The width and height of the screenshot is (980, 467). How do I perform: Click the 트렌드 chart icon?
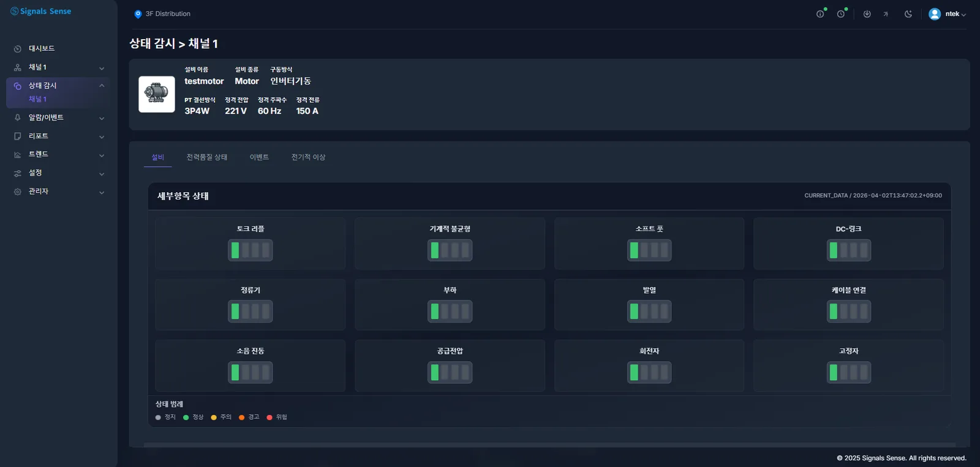tap(18, 155)
